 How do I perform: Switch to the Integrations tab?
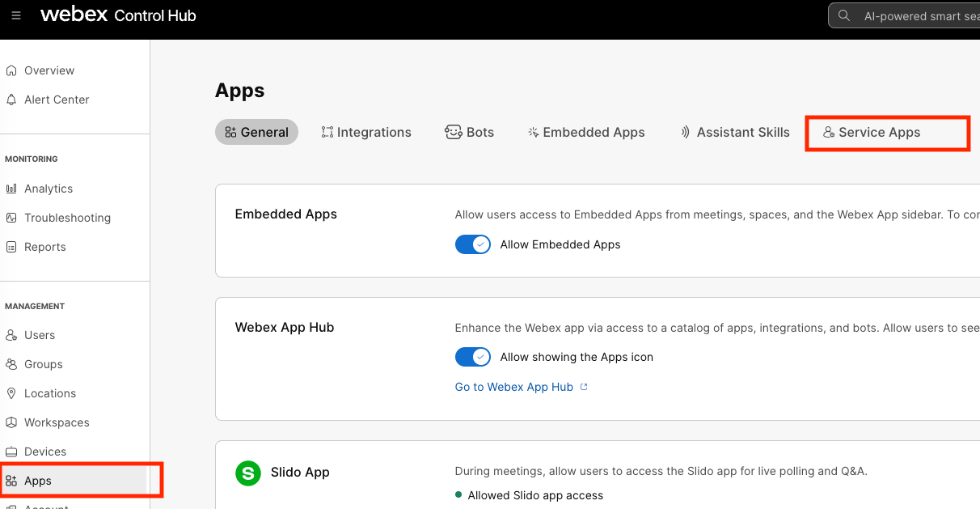coord(366,132)
